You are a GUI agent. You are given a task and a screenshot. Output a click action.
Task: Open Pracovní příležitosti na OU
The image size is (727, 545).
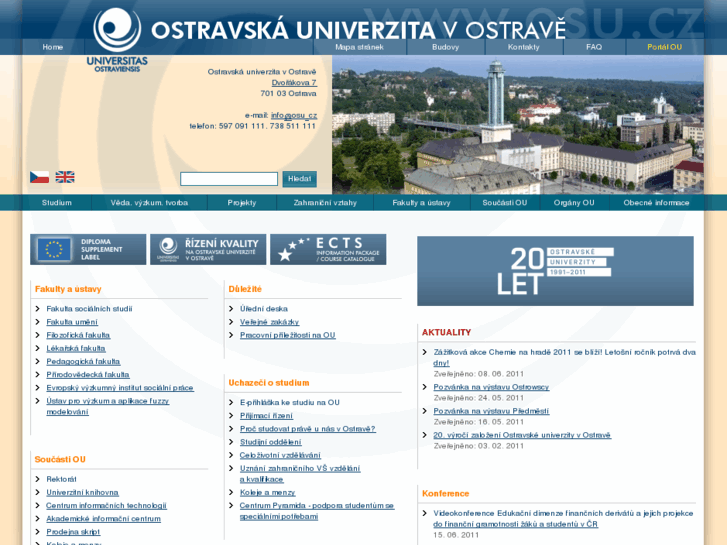tap(287, 335)
